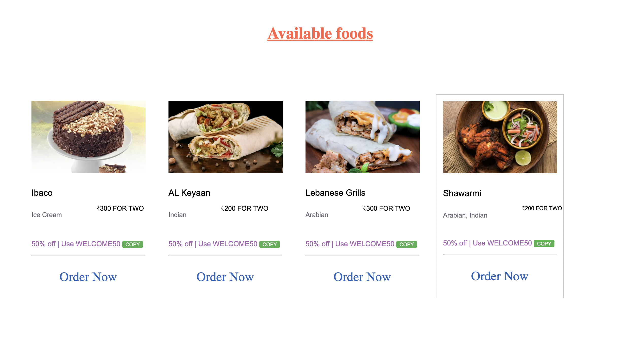Click the ₹200 FOR TWO price on Shawarmi
Image resolution: width=644 pixels, height=363 pixels.
(x=542, y=208)
